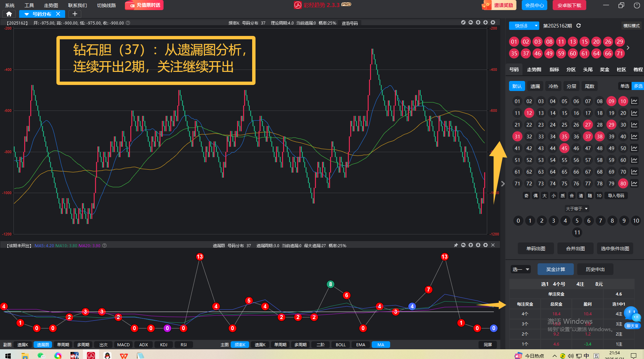Image resolution: width=644 pixels, height=359 pixels.
Task: Select BOLL main chart overlay
Action: tap(340, 345)
